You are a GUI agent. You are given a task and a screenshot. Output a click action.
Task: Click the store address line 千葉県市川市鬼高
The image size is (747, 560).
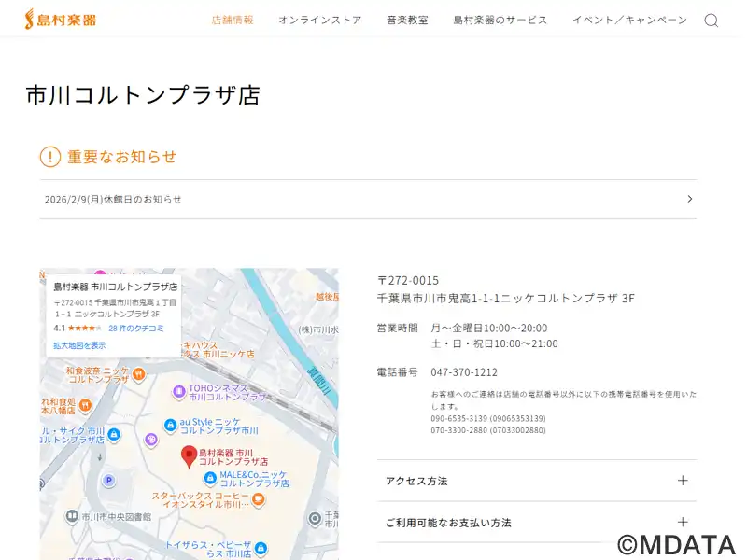[x=506, y=299]
